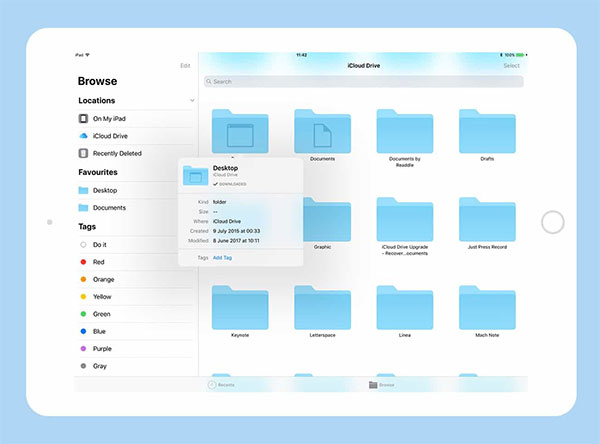This screenshot has height=444, width=600.
Task: Select the Yellow tag
Action: point(135,297)
